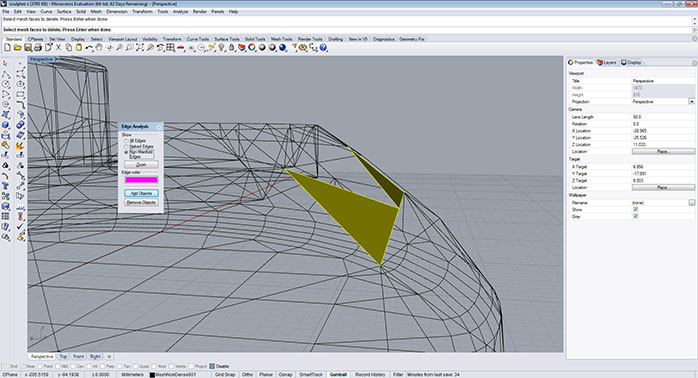Screen dimensions: 698x378
Task: Save the model with the floppy disk icon
Action: click(28, 47)
